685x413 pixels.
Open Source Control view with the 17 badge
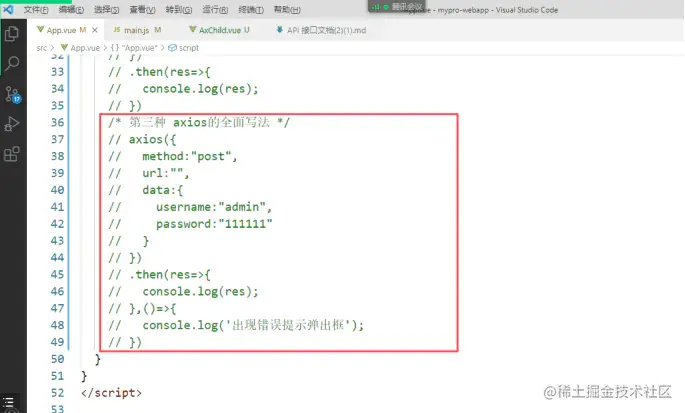(x=12, y=94)
